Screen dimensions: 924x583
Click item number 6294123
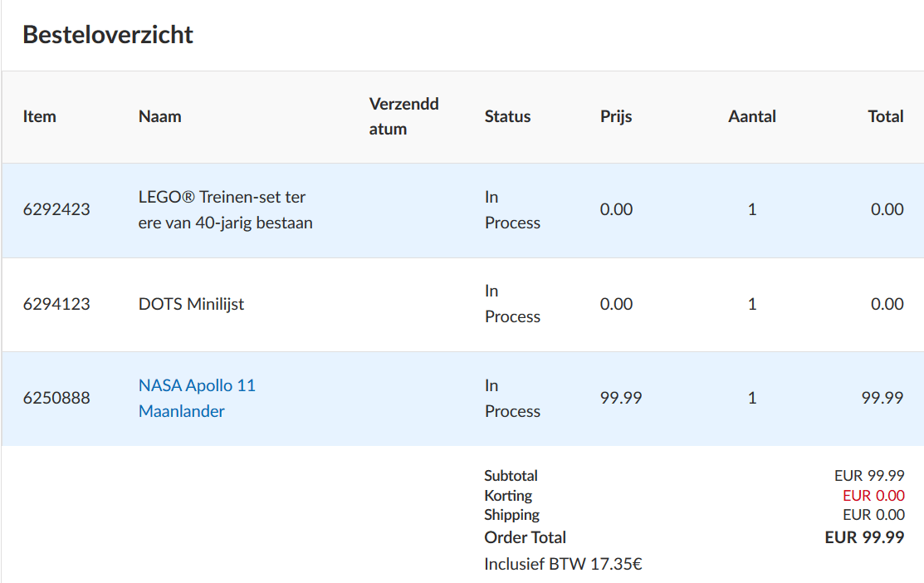coord(56,304)
